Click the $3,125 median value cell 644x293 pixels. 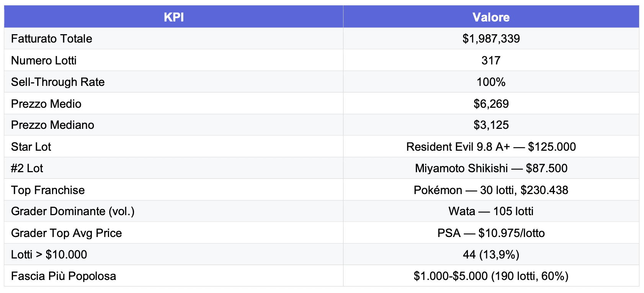(x=491, y=125)
